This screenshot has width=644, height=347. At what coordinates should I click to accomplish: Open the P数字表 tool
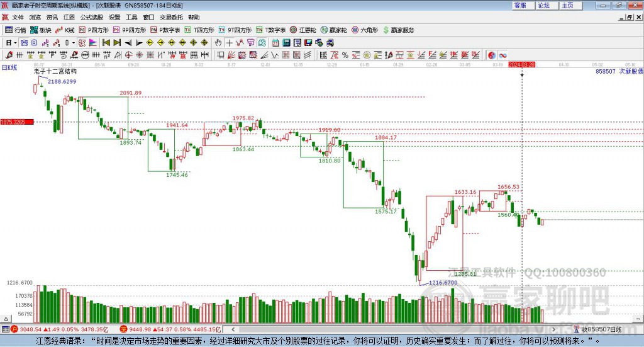coord(165,30)
